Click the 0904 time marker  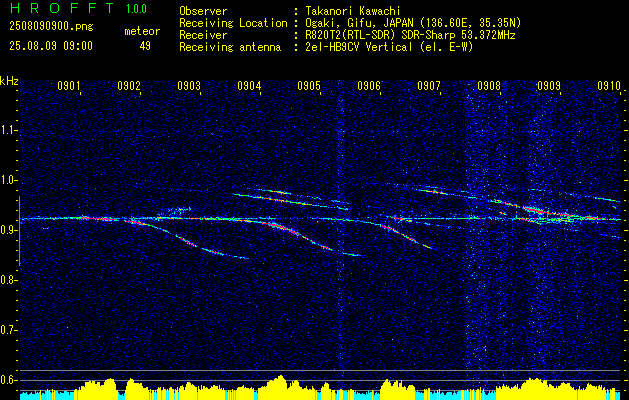coord(249,86)
